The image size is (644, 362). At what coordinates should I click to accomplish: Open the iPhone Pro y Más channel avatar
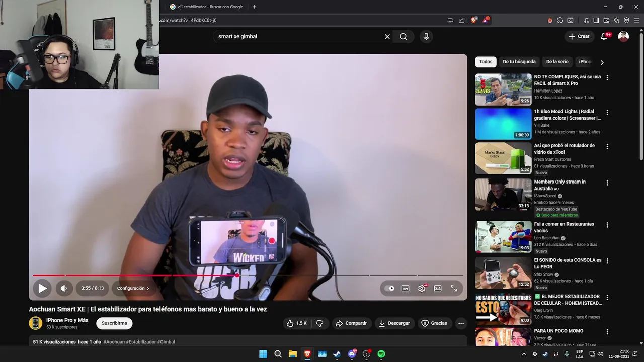pyautogui.click(x=35, y=323)
